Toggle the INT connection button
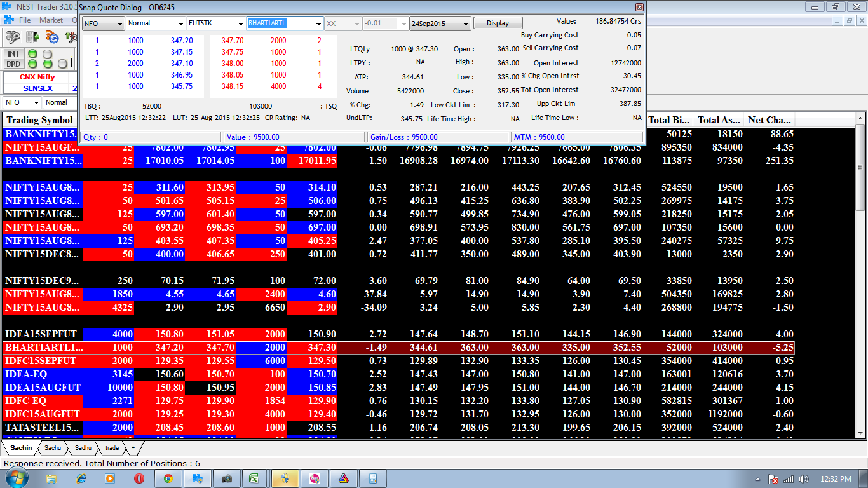Screen dimensions: 868x488 click(13, 54)
